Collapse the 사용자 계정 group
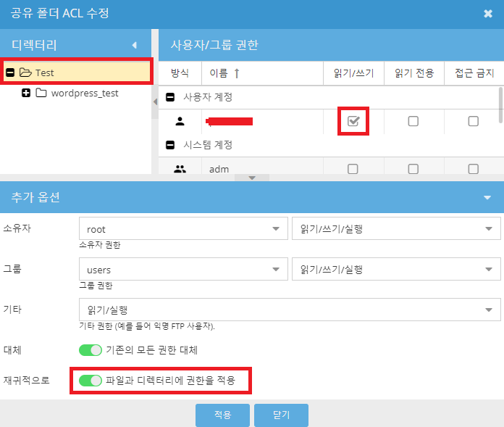This screenshot has width=504, height=427. pyautogui.click(x=170, y=97)
